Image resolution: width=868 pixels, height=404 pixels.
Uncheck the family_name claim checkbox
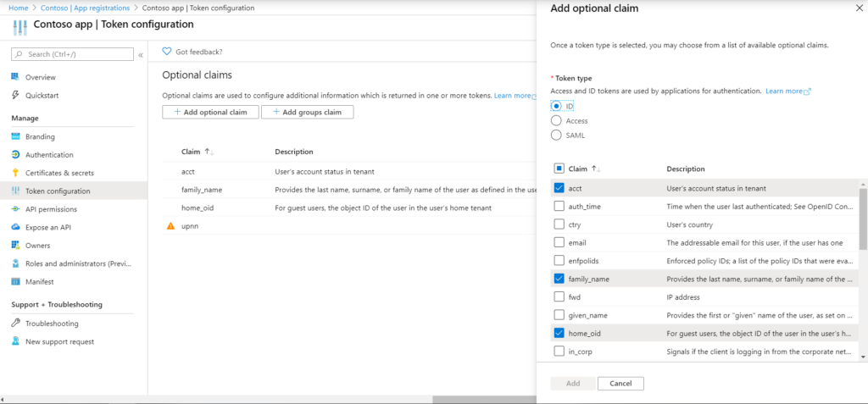point(559,279)
